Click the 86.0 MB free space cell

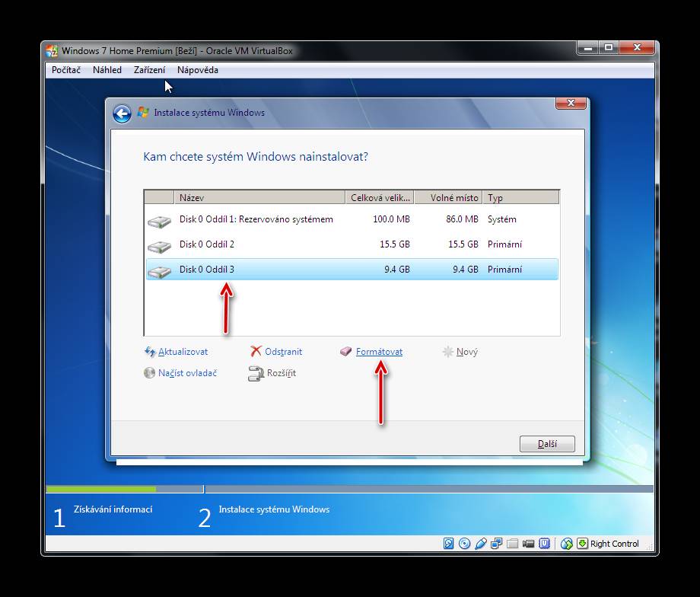point(462,219)
